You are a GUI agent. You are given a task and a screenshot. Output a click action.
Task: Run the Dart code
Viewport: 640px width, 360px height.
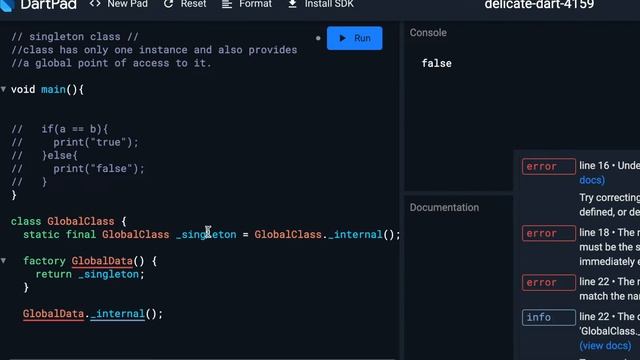[354, 38]
